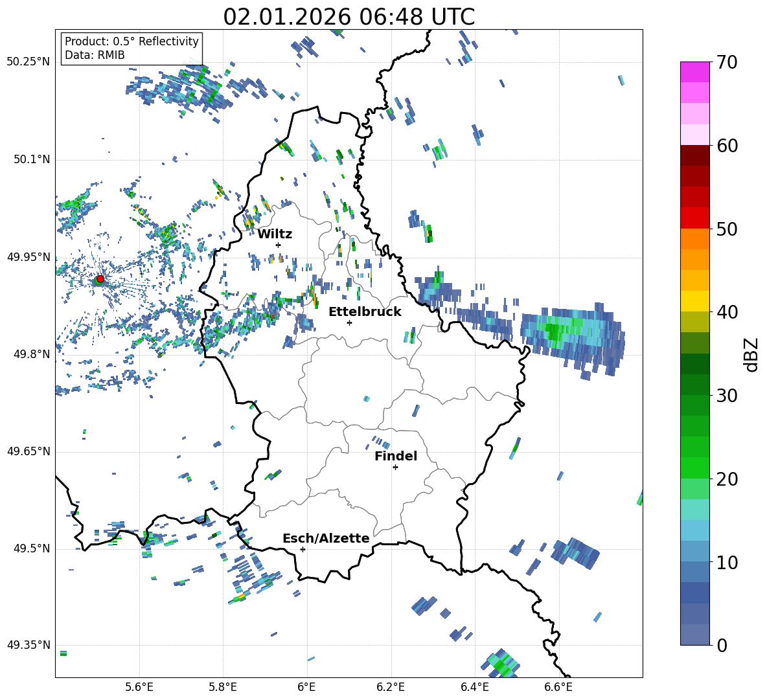This screenshot has width=767, height=700.
Task: Click the timestamp title 02.01.2026 06:48 UTC
Action: coord(349,17)
